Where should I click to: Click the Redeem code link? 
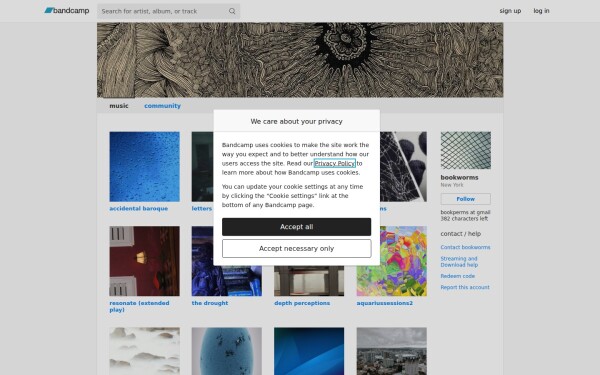[x=457, y=276]
